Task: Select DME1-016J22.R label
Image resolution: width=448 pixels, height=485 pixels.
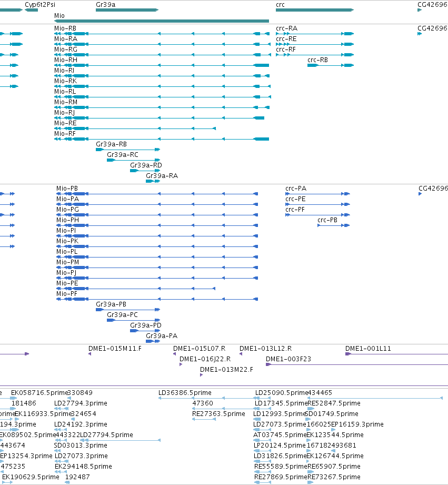Action: click(205, 359)
